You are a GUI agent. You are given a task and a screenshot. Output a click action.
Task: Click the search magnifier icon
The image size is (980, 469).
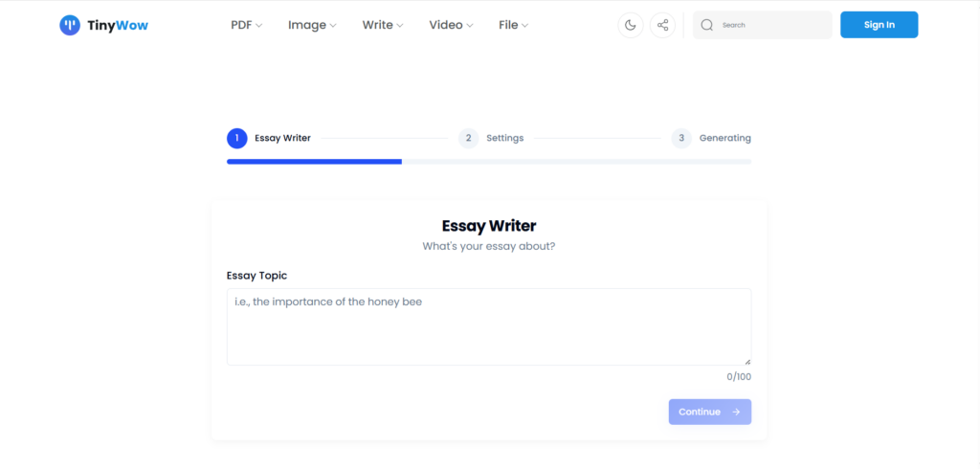(x=707, y=25)
